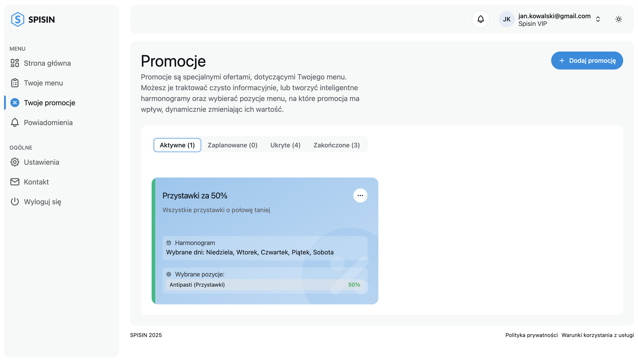Switch to the Ukryte (4) tab

pyautogui.click(x=285, y=145)
